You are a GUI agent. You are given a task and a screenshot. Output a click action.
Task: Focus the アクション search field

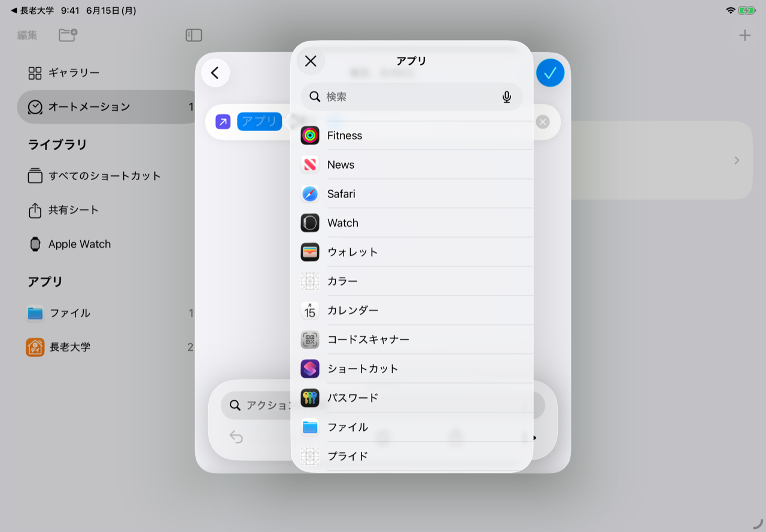tap(383, 405)
